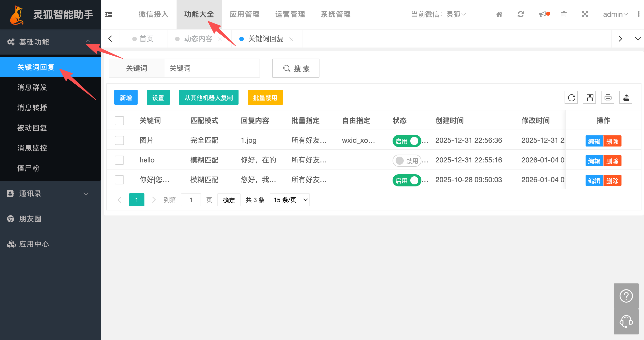Viewport: 644px width, 340px height.
Task: Enable the hello keyword status switch
Action: pos(407,160)
